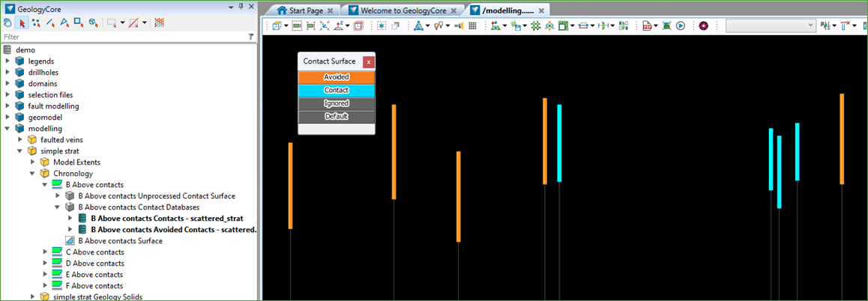Toggle the red clipping box icon
Screen dimensions: 868x301
(x=358, y=25)
